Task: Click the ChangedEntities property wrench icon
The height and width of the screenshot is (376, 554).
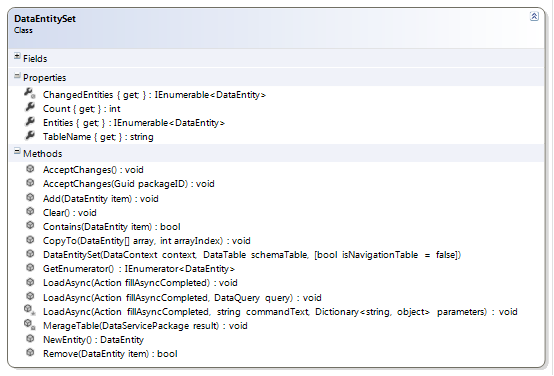Action: (30, 94)
